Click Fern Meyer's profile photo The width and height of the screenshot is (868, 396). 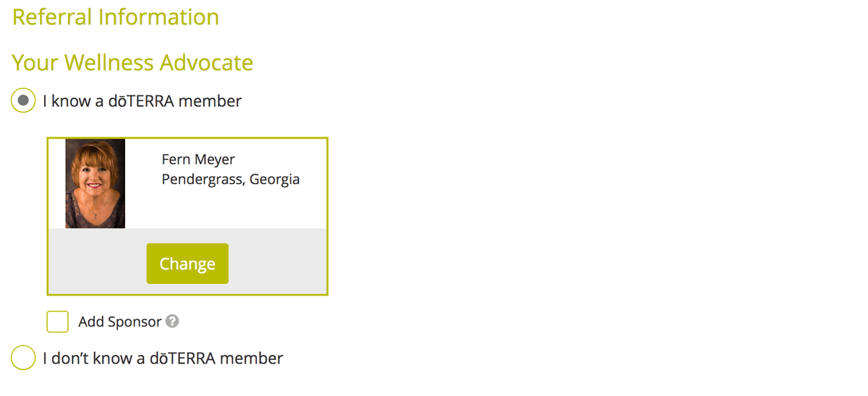[95, 184]
